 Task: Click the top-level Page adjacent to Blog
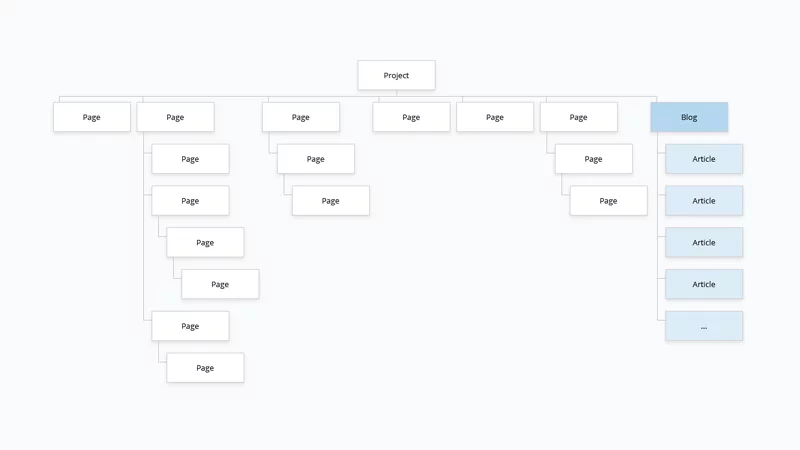click(x=578, y=117)
